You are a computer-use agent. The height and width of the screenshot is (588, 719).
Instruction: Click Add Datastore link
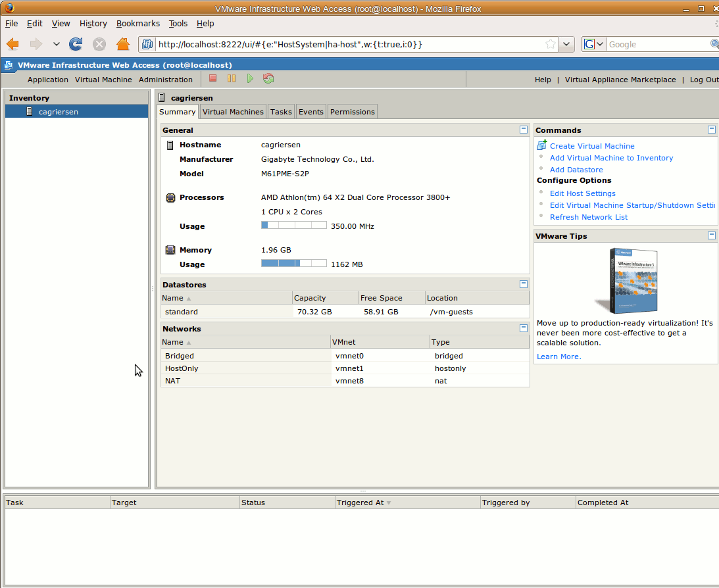576,170
